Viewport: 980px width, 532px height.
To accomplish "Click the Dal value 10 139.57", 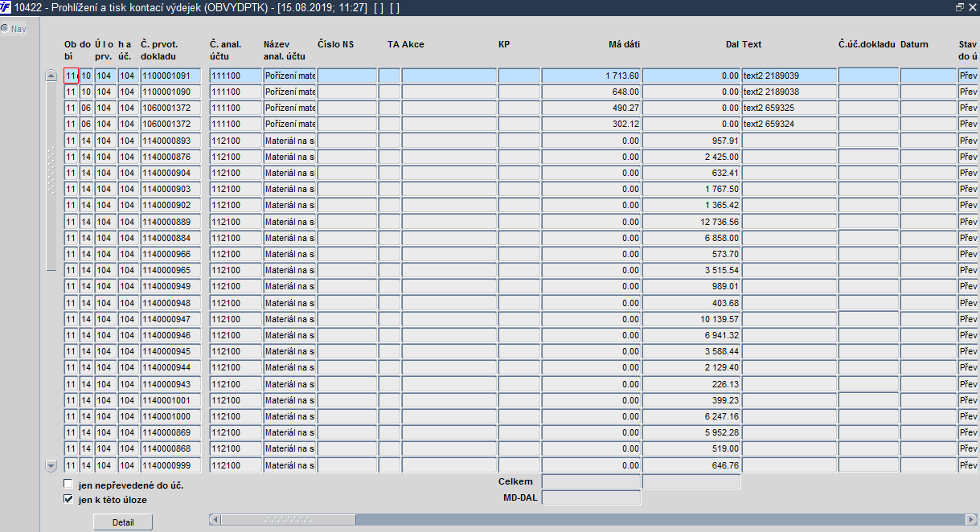I will (x=691, y=319).
